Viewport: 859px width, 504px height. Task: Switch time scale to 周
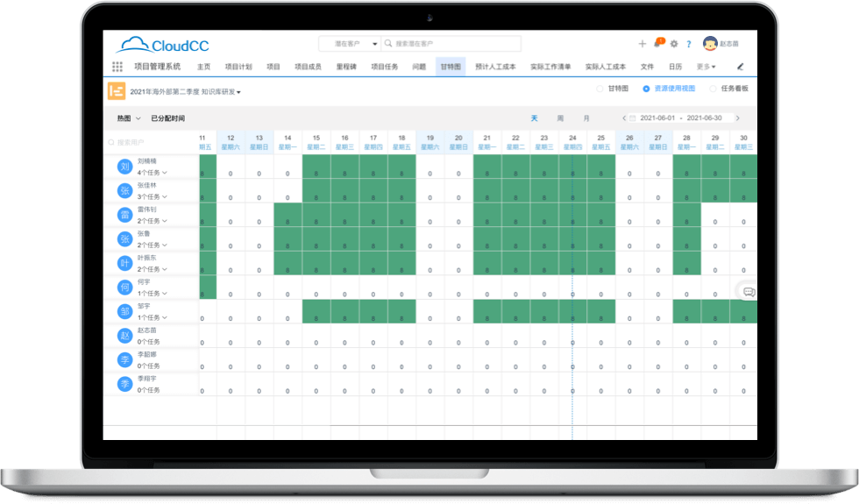pyautogui.click(x=560, y=118)
